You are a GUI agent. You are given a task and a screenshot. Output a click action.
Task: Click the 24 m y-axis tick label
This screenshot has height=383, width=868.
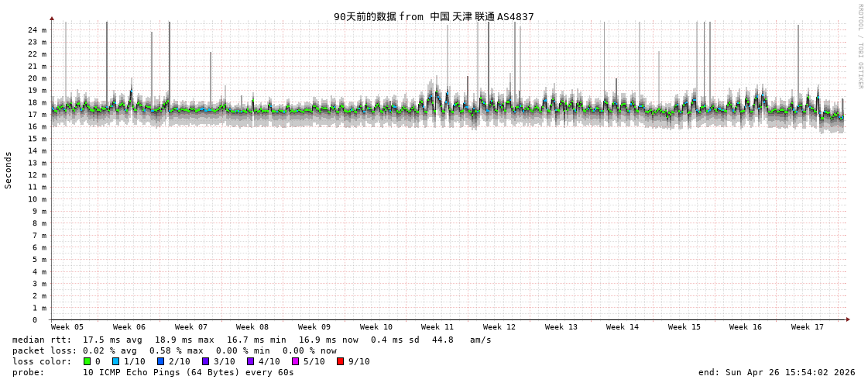coord(37,30)
